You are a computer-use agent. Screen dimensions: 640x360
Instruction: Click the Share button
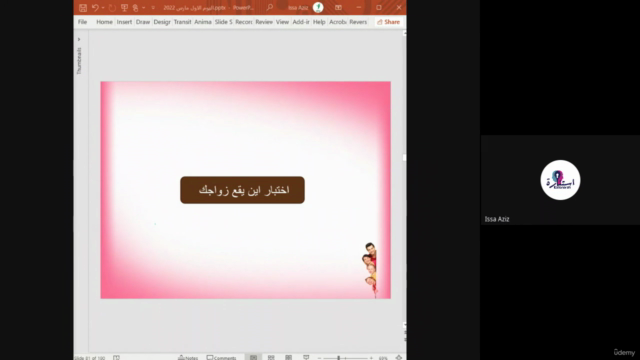click(389, 22)
